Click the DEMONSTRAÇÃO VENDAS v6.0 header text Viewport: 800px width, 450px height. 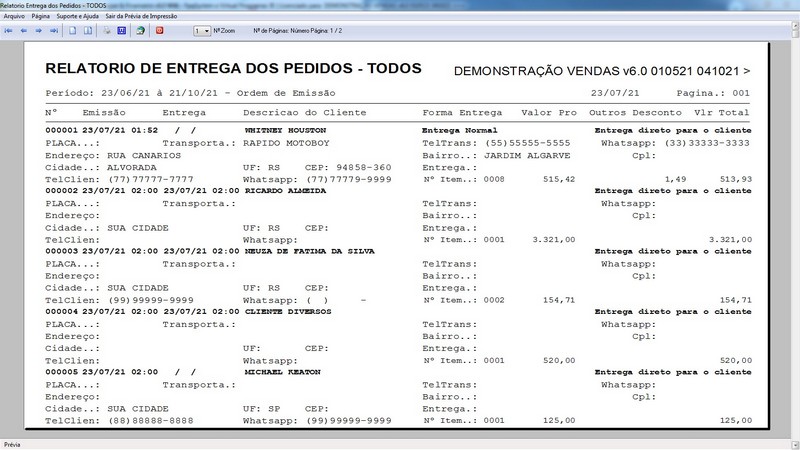602,71
